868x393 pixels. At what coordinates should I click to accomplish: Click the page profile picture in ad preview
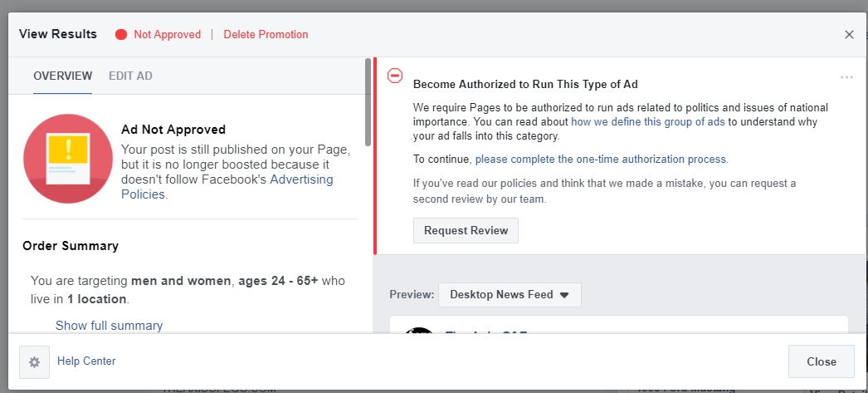419,331
